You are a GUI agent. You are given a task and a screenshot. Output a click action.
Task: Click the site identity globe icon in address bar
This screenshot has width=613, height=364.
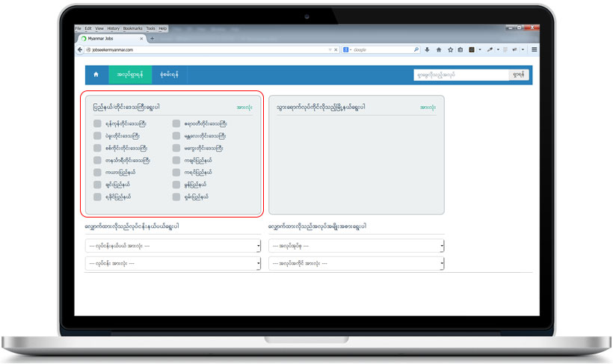point(88,49)
